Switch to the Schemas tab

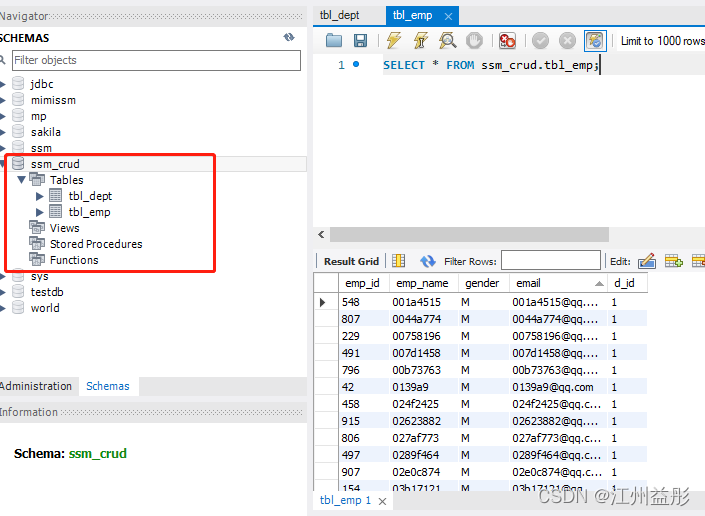pos(108,386)
